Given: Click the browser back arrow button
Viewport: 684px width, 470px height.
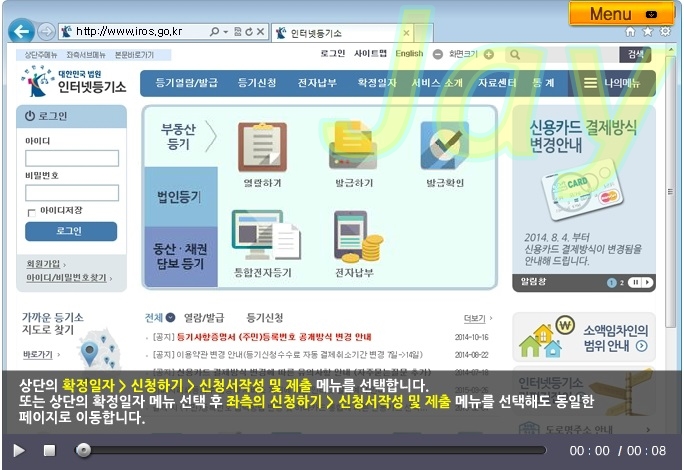Looking at the screenshot, I should click(x=21, y=31).
